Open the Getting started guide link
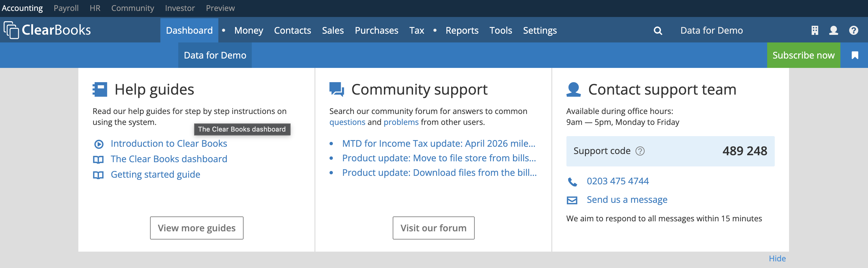Viewport: 868px width, 268px height. coord(155,175)
